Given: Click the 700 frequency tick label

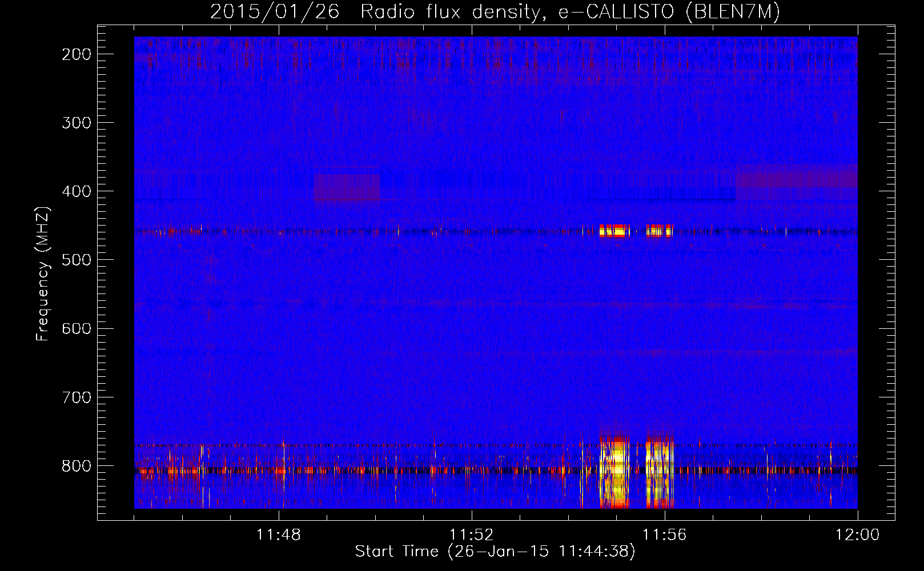Looking at the screenshot, I should (x=77, y=397).
